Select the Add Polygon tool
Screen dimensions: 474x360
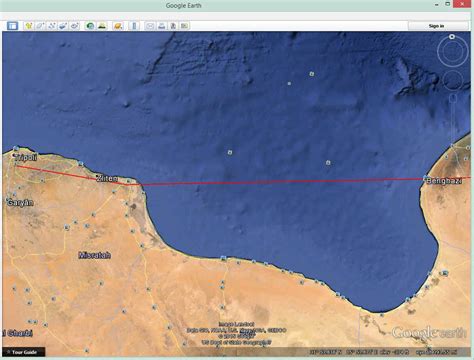point(40,26)
